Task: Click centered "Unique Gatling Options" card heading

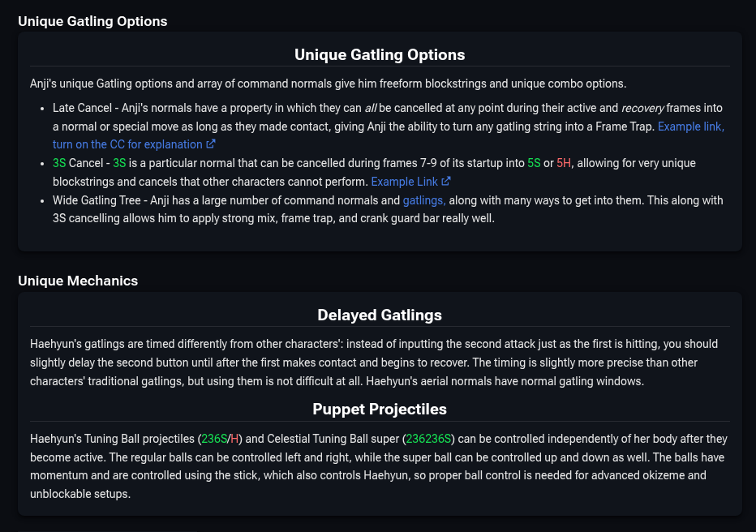Action: click(380, 55)
